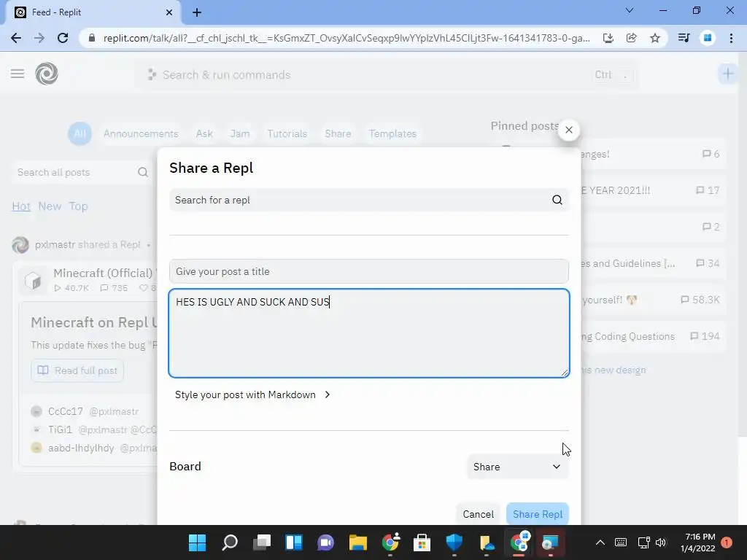Click the plus create button in the header
The image size is (747, 560).
tap(727, 74)
